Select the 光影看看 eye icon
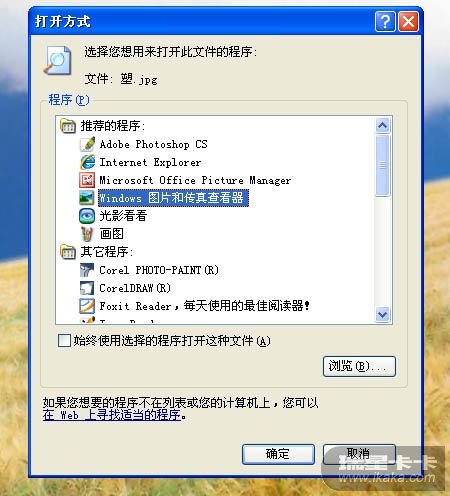The height and width of the screenshot is (496, 450). (87, 216)
